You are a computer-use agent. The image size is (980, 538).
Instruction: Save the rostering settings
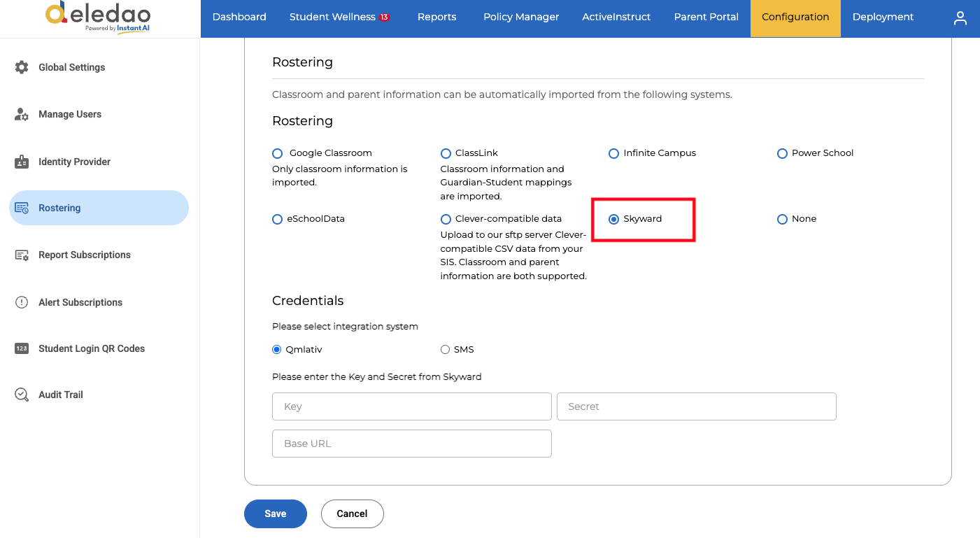point(276,514)
